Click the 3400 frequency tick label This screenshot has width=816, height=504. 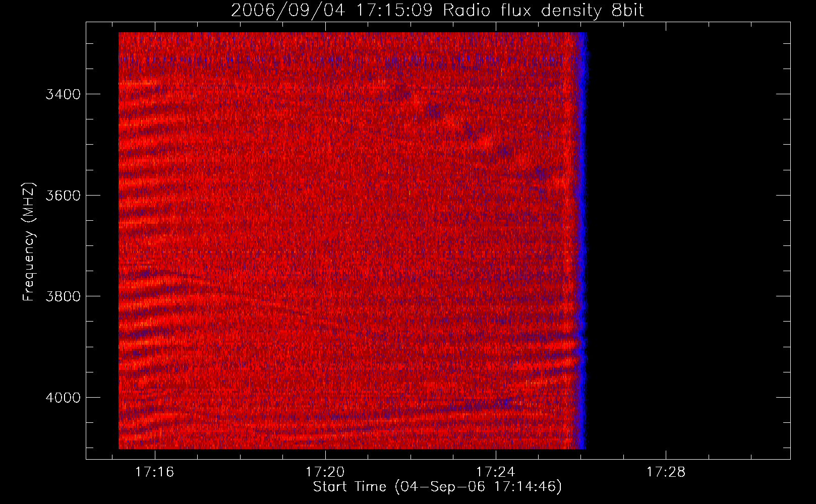pyautogui.click(x=63, y=94)
